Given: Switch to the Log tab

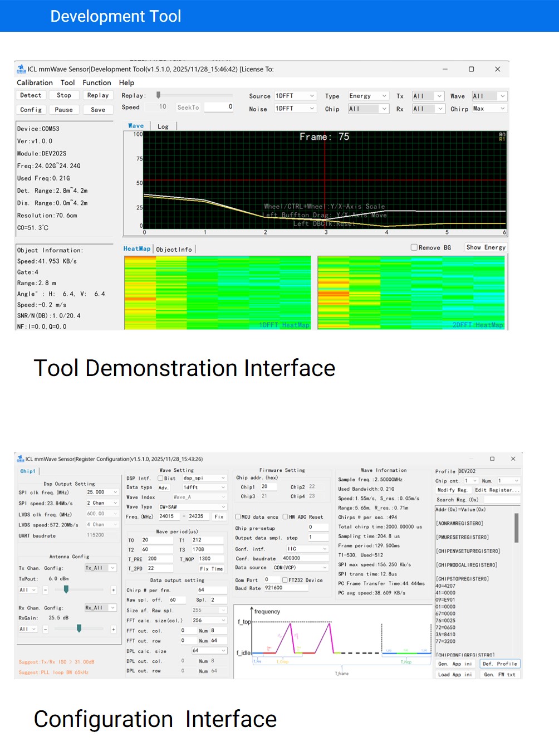Looking at the screenshot, I should (x=163, y=126).
